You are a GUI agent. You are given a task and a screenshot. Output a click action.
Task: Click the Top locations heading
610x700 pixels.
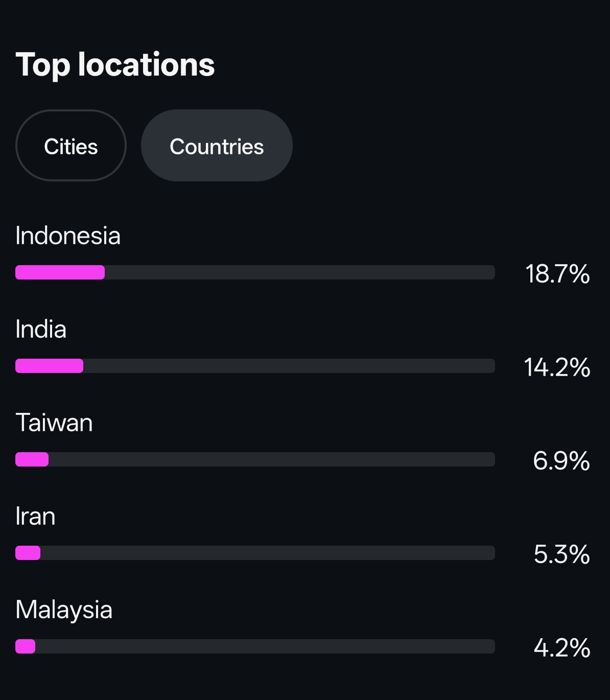115,65
